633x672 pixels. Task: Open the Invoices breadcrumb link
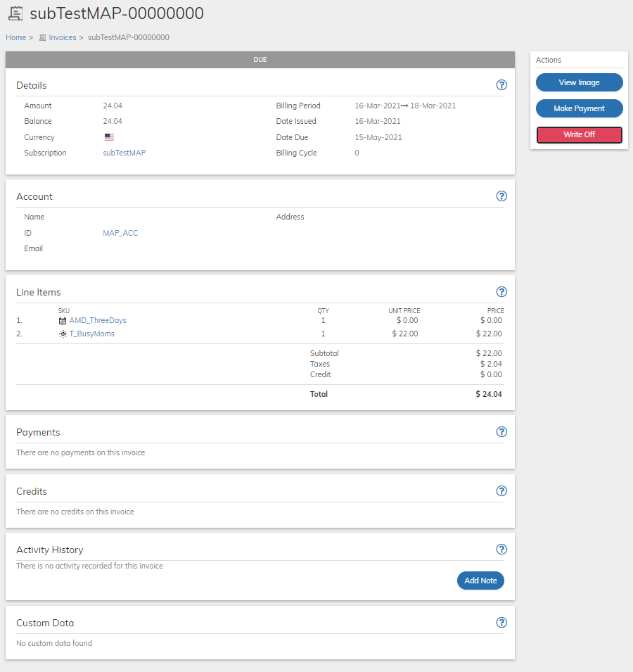coord(63,38)
